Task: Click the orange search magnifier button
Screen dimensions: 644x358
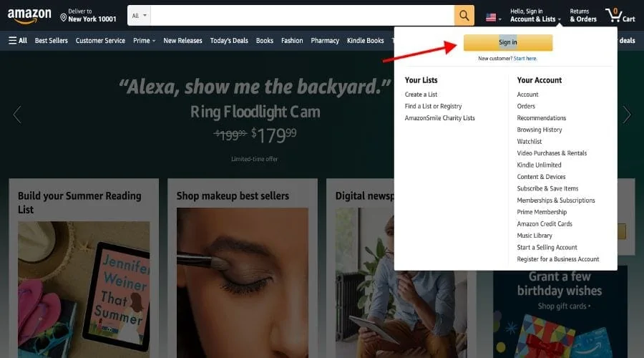Action: click(x=464, y=16)
